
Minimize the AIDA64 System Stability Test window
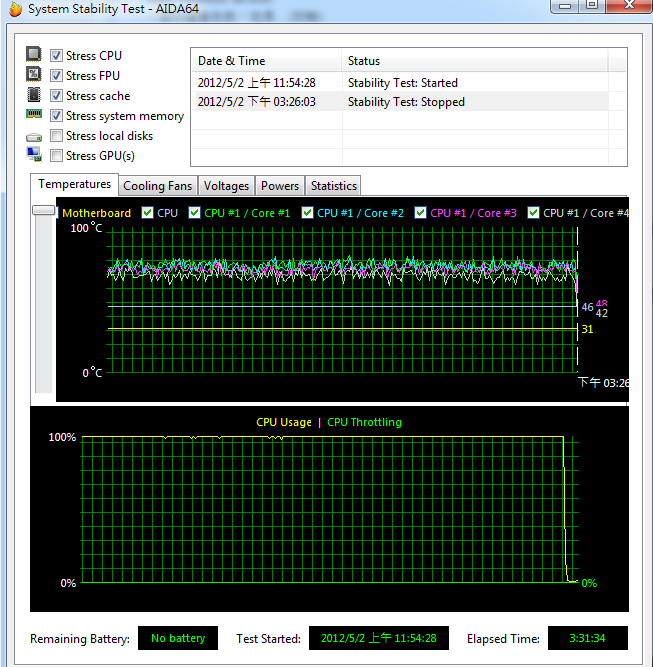point(565,6)
